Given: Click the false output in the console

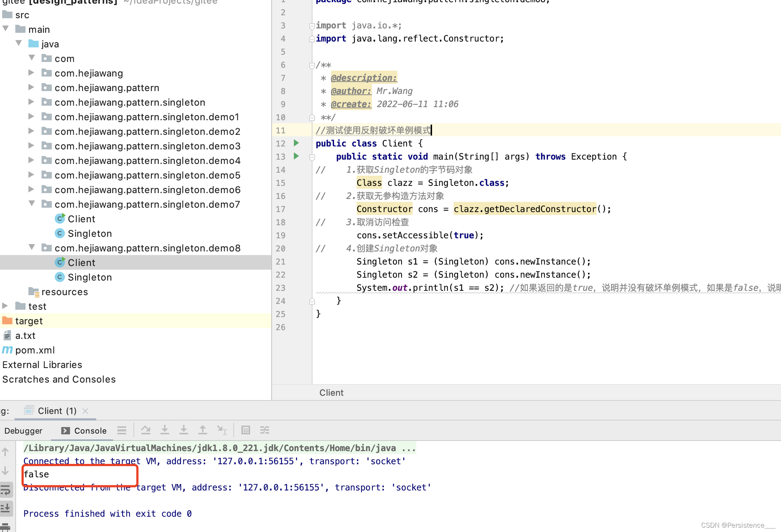Looking at the screenshot, I should tap(36, 474).
